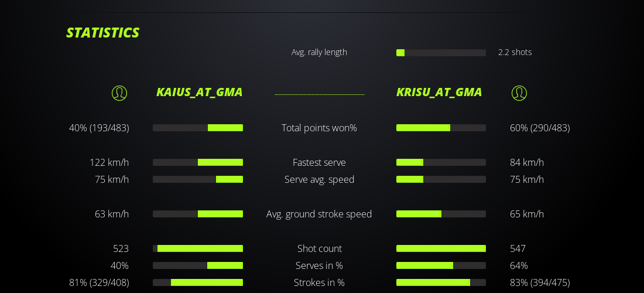Select the Fastest serve label

point(319,162)
